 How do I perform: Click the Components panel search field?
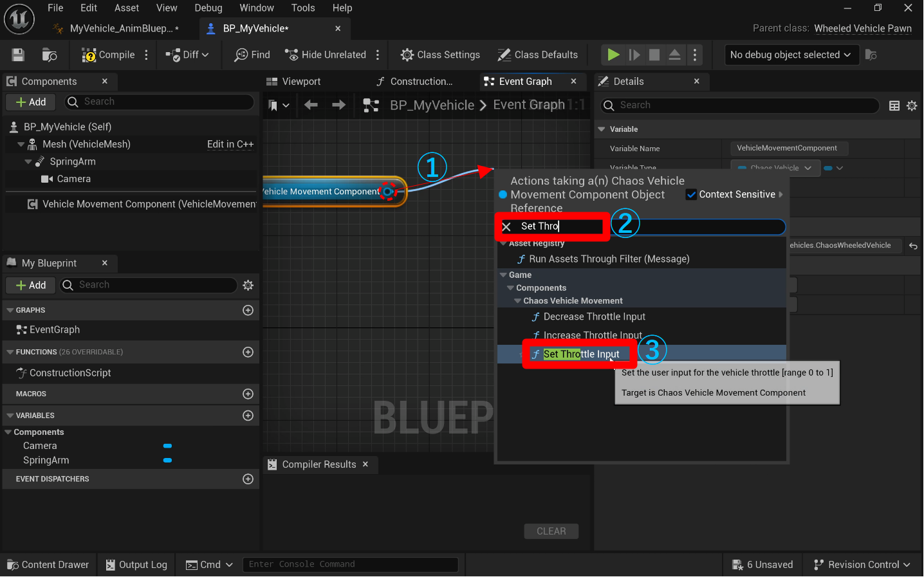[x=159, y=102]
